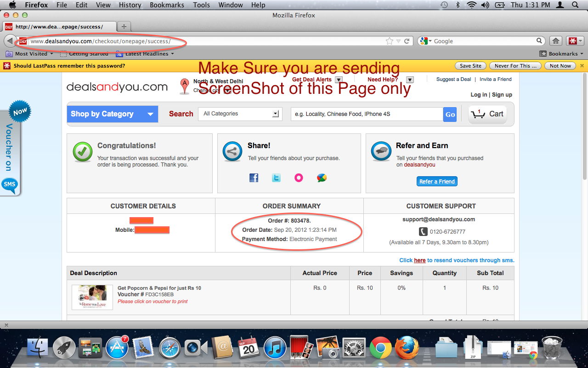The height and width of the screenshot is (368, 588).
Task: Open the Suggest a Deal link
Action: pos(453,79)
